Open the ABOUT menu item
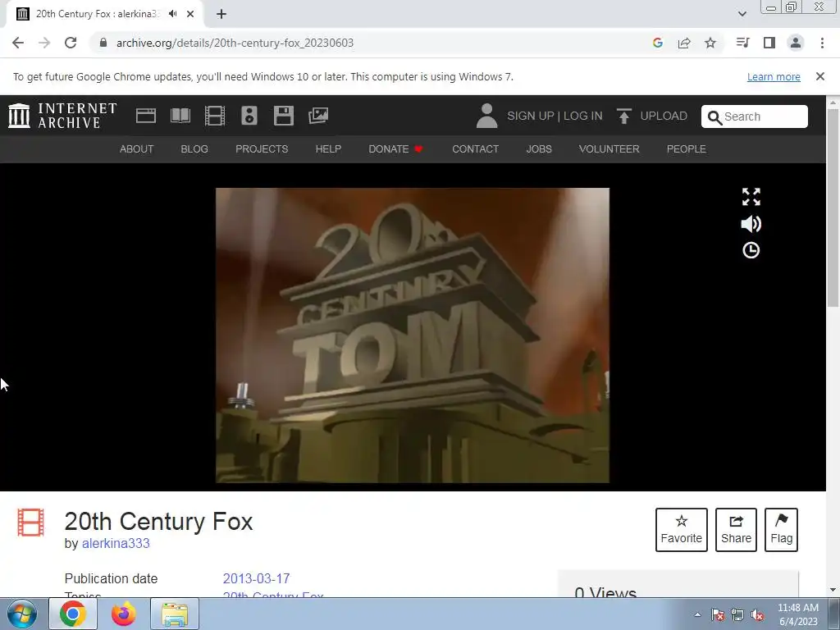The image size is (840, 630). pos(137,149)
